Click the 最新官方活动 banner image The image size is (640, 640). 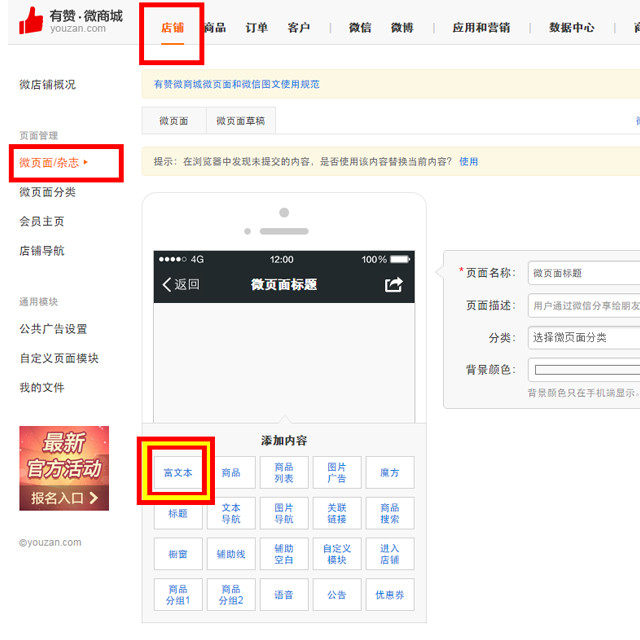[x=64, y=468]
